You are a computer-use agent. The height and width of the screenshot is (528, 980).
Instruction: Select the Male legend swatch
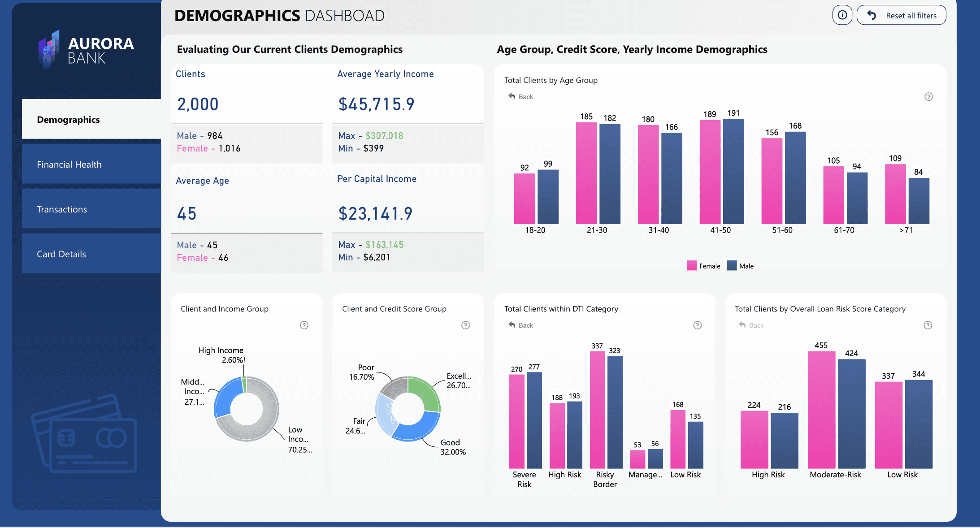732,266
